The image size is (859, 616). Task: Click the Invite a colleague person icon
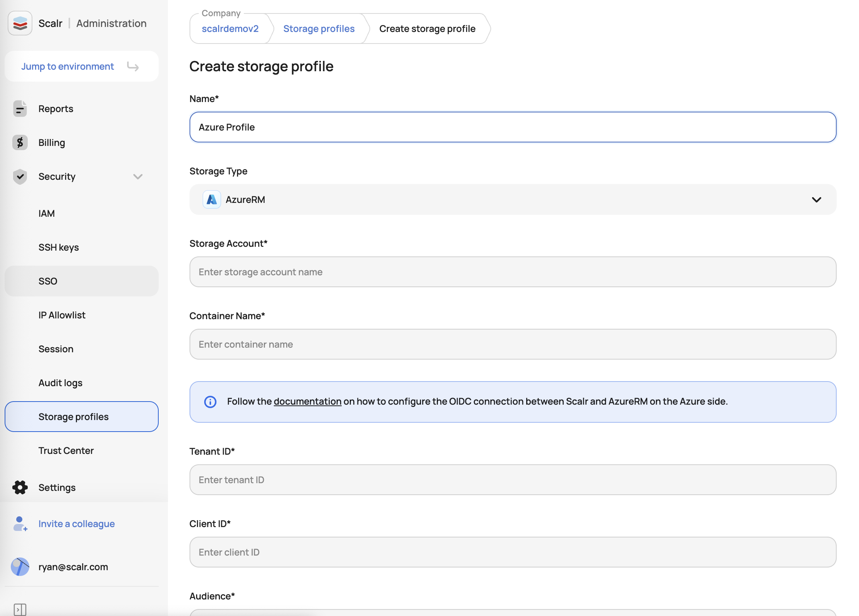pos(20,524)
